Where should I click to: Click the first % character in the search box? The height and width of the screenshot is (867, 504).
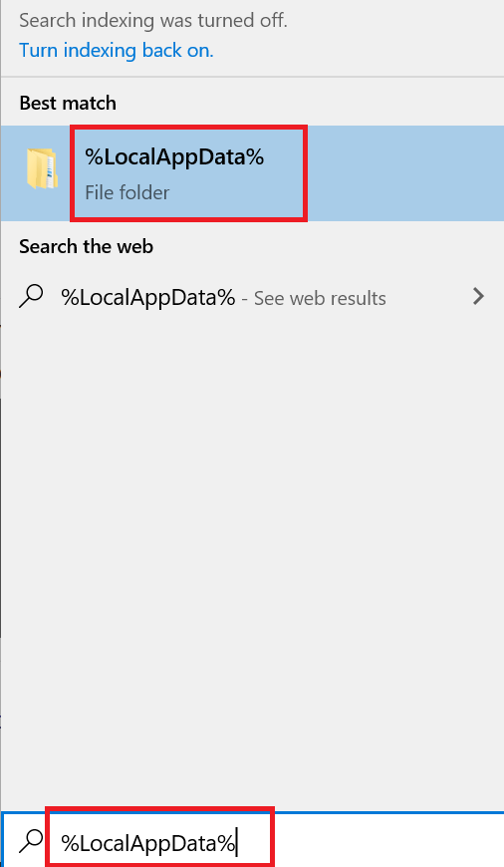[x=70, y=843]
